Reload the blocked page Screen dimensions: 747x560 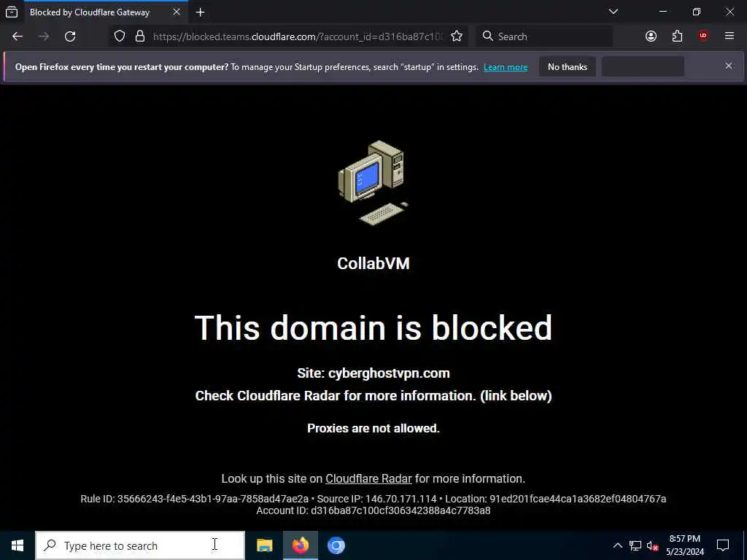[70, 36]
